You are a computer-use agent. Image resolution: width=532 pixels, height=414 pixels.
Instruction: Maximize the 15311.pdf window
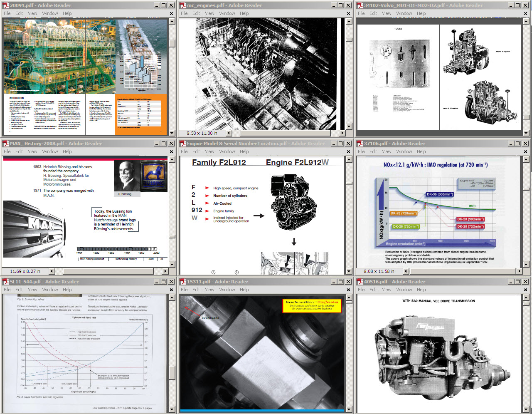click(341, 282)
